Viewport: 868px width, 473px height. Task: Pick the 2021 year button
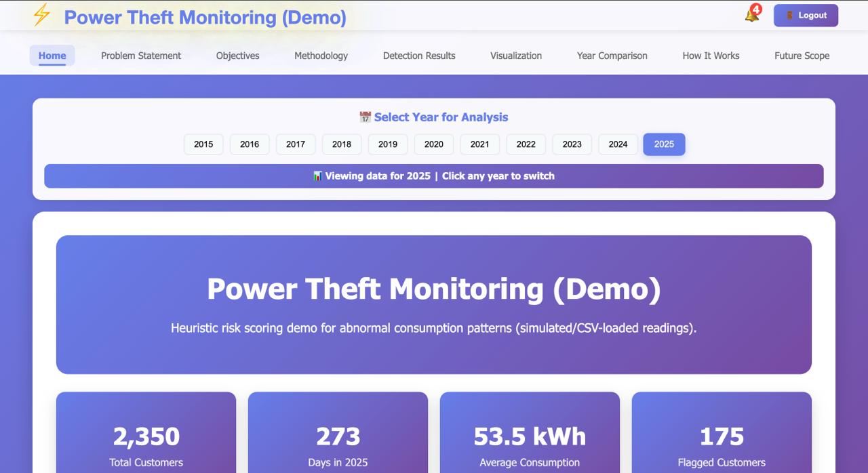point(479,144)
